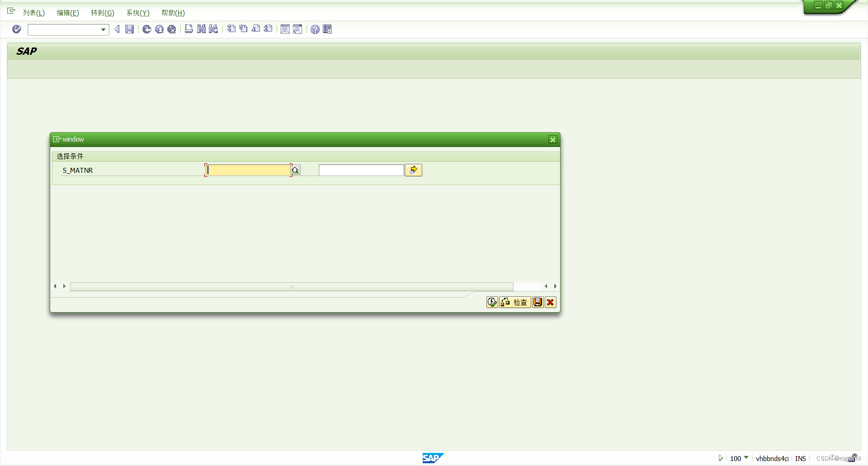Click the 检查 button in the dialog
Image resolution: width=868 pixels, height=466 pixels.
[515, 302]
